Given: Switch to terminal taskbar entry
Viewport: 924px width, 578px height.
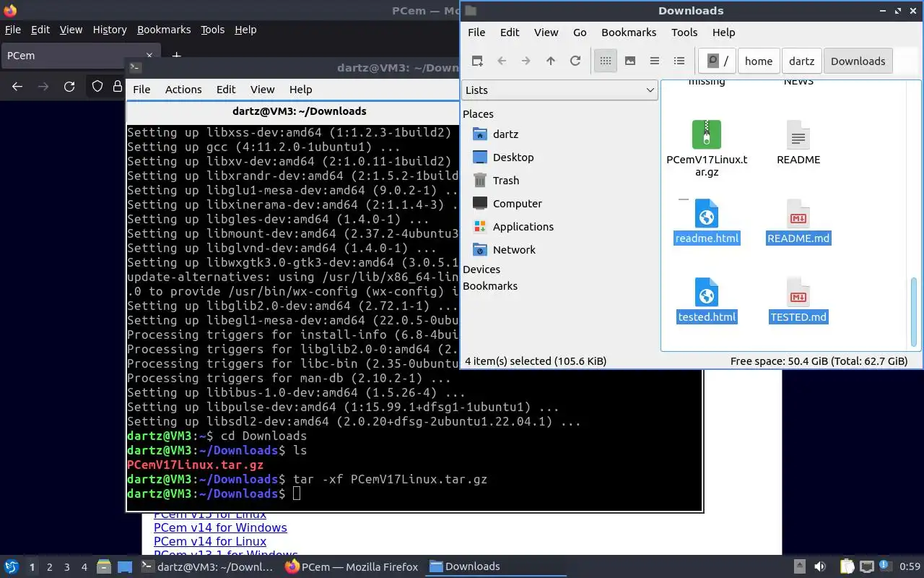Looking at the screenshot, I should coord(208,567).
